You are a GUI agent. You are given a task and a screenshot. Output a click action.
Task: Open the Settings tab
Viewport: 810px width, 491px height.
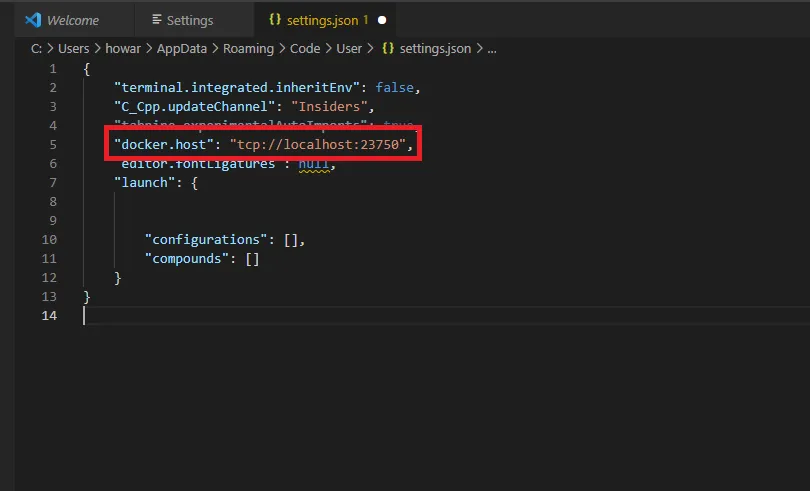click(189, 20)
